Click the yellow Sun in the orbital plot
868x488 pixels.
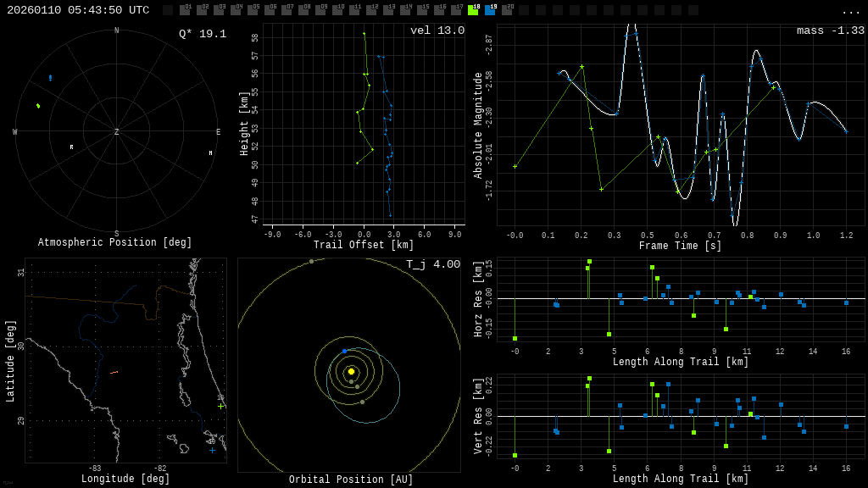point(351,371)
